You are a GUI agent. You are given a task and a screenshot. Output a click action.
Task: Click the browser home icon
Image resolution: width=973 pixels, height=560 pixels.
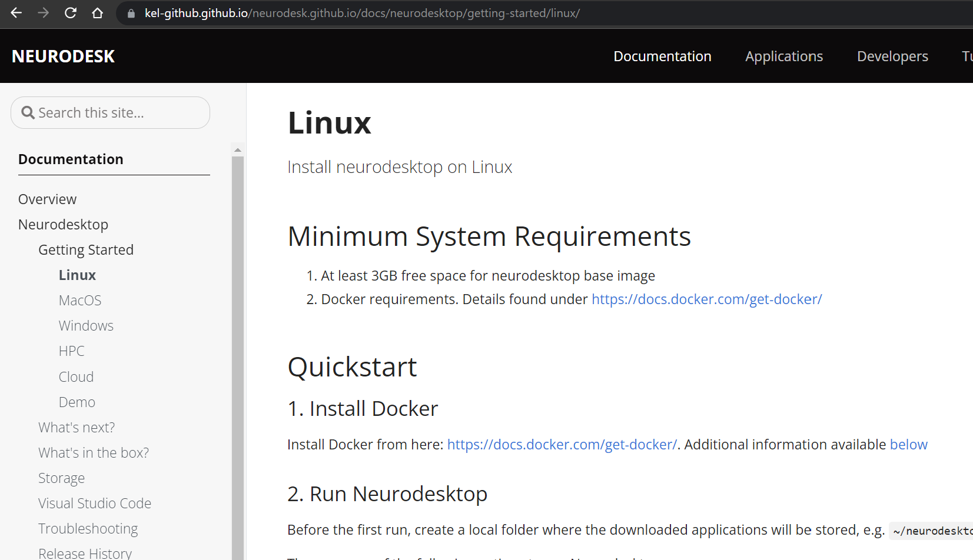tap(98, 13)
